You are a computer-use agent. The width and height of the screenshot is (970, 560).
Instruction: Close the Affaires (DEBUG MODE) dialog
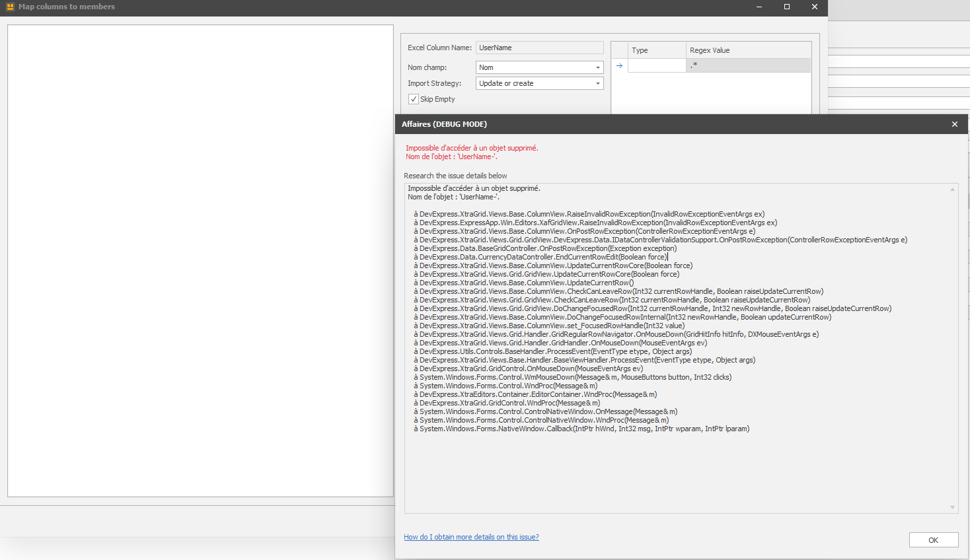click(x=954, y=123)
